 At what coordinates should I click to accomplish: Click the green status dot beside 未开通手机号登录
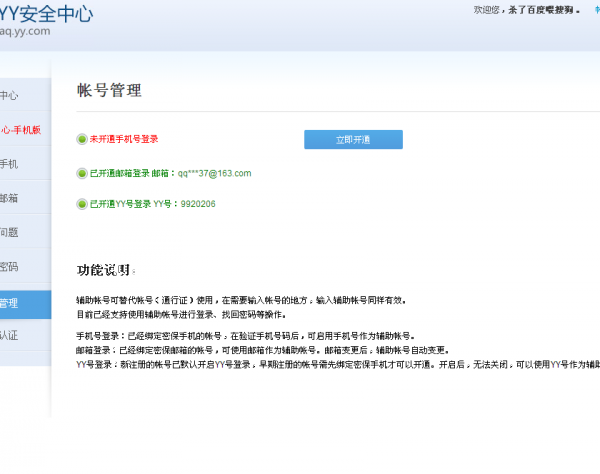coord(82,139)
